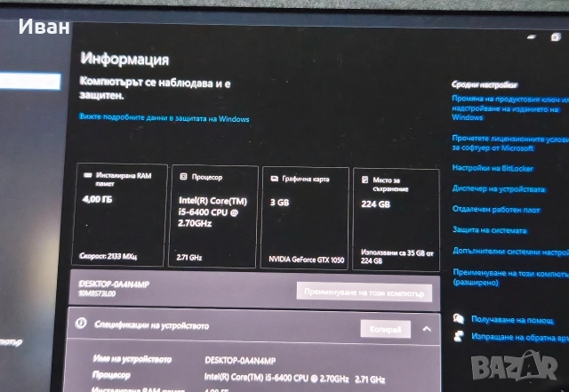Open Remote Desktop link (Отдалечен работен плот)
The image size is (569, 392).
[496, 210]
